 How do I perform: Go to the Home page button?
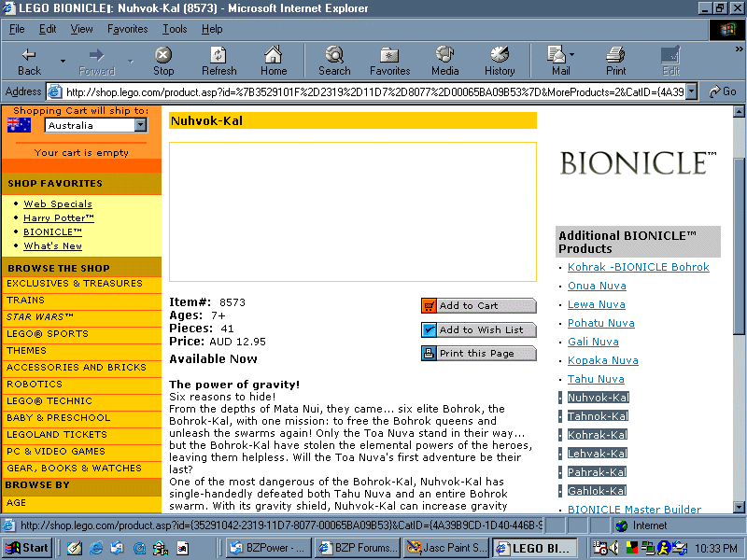pyautogui.click(x=274, y=62)
